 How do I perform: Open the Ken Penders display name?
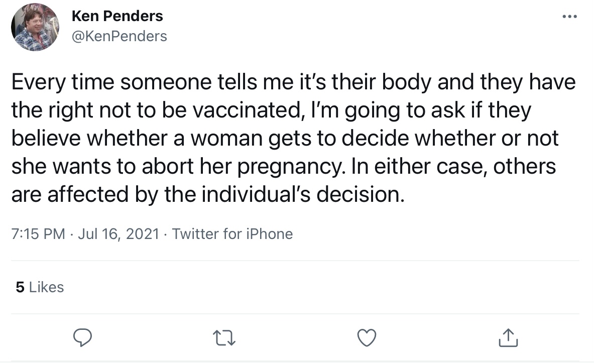coord(117,16)
